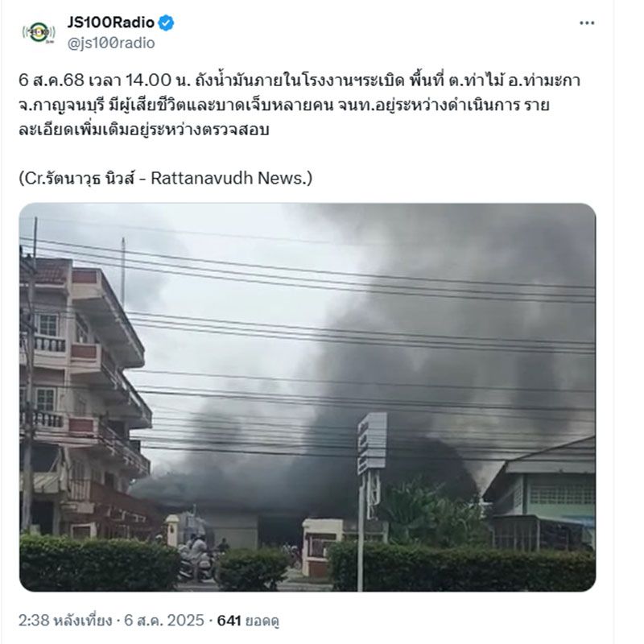644x644 pixels.
Task: Click the green-roofed building in photo
Action: (x=542, y=497)
